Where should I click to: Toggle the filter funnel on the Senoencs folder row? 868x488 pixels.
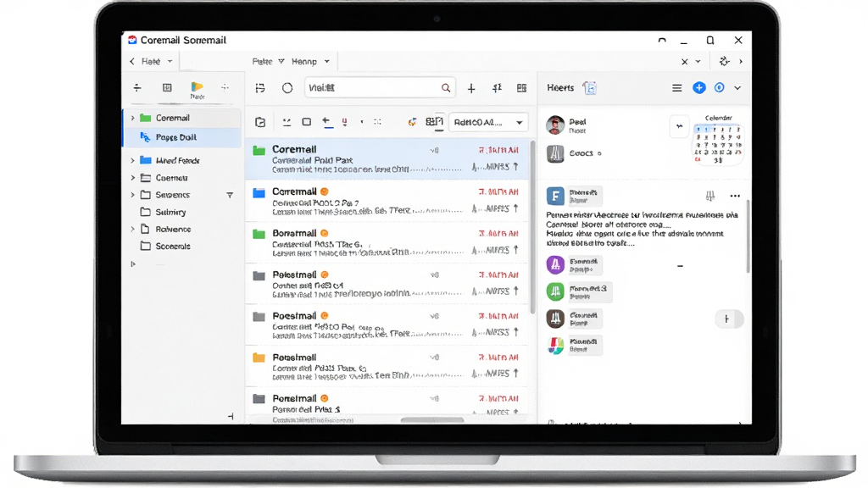(x=230, y=196)
